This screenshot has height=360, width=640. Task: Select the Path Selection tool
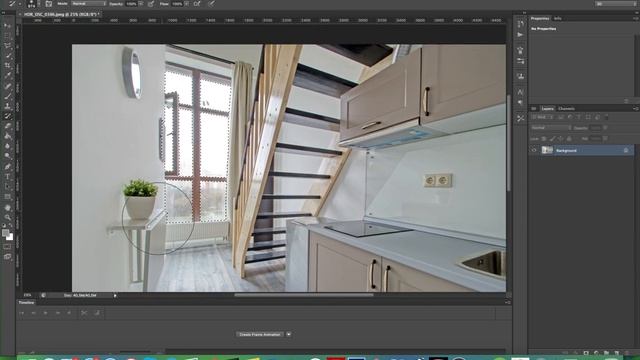[x=7, y=187]
